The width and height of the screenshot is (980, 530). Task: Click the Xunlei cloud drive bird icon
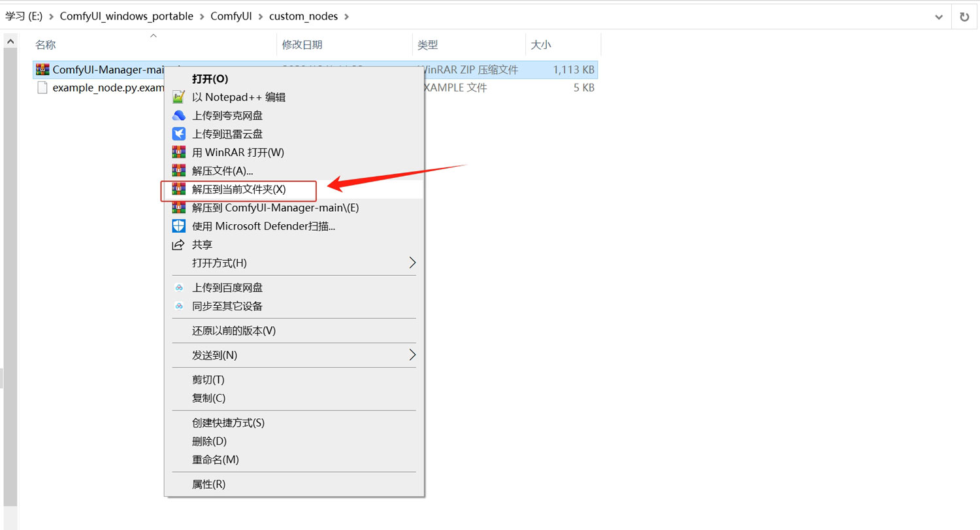click(x=178, y=134)
